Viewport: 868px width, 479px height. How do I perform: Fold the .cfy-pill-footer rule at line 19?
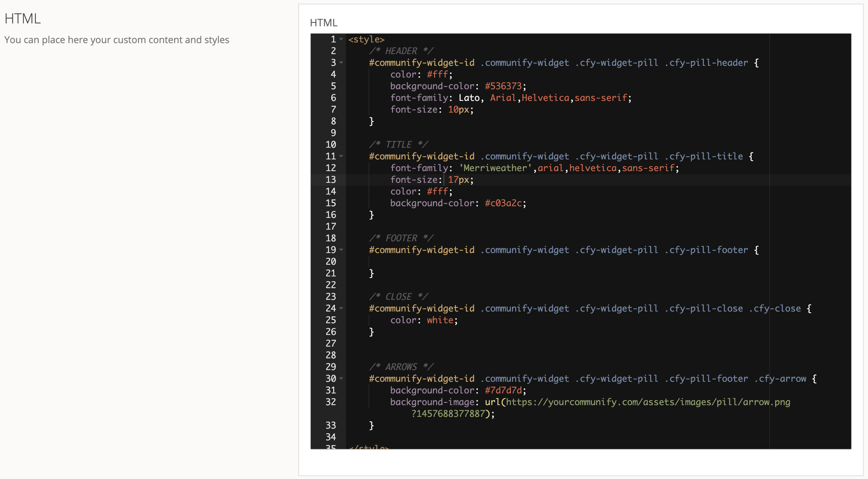pyautogui.click(x=341, y=250)
